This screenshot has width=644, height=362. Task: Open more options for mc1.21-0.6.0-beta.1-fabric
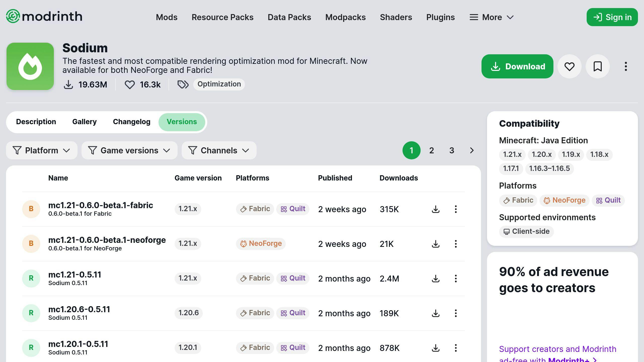456,209
